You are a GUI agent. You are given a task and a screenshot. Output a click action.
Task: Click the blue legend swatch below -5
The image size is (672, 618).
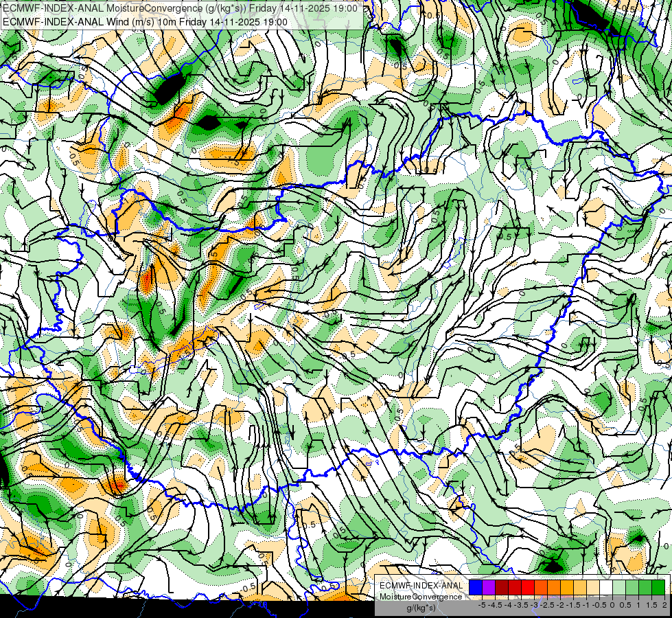tap(476, 587)
